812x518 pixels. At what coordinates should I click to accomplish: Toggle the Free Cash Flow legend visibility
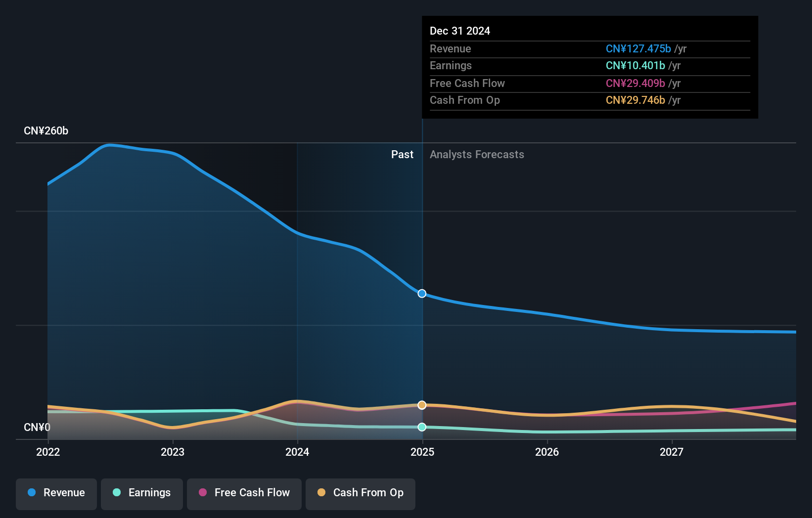(x=244, y=493)
